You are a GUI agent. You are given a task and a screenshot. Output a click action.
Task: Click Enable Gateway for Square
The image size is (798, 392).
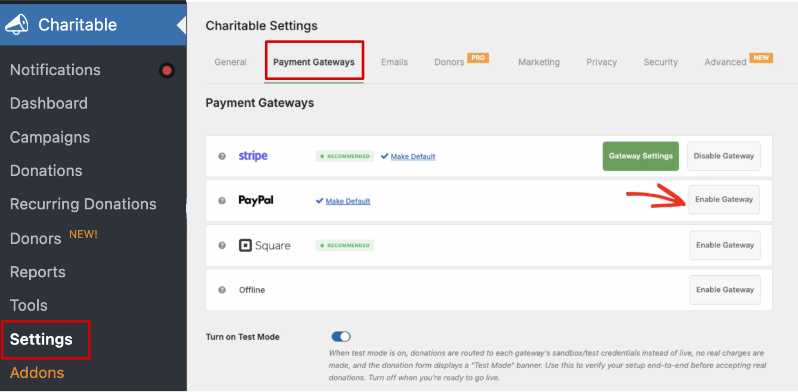pyautogui.click(x=725, y=245)
